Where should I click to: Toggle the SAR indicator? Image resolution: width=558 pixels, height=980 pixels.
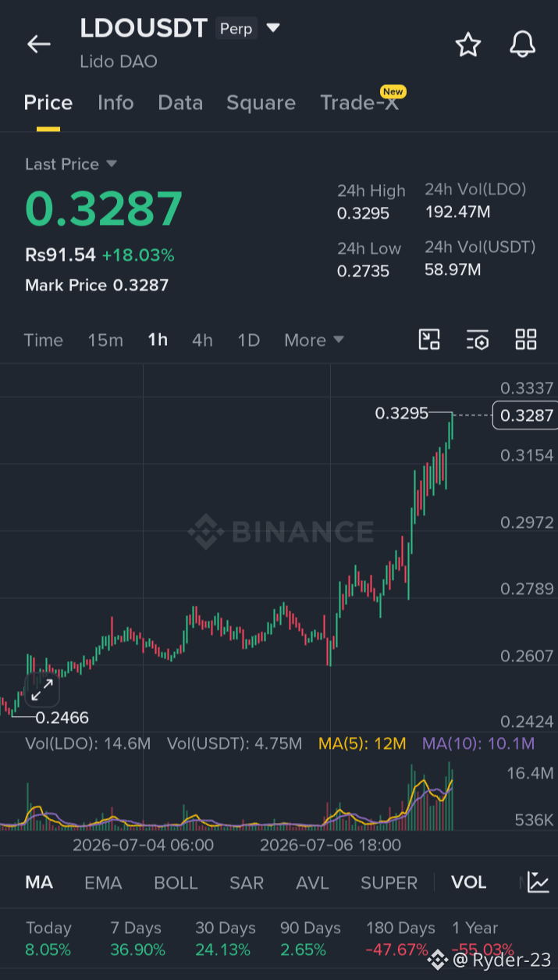pos(247,882)
